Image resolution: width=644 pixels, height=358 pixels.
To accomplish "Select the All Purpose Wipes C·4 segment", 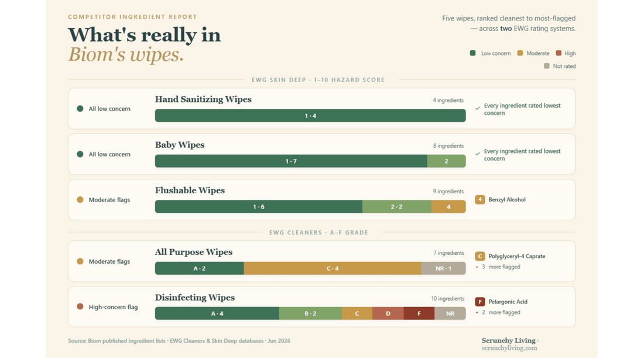I will pyautogui.click(x=333, y=268).
